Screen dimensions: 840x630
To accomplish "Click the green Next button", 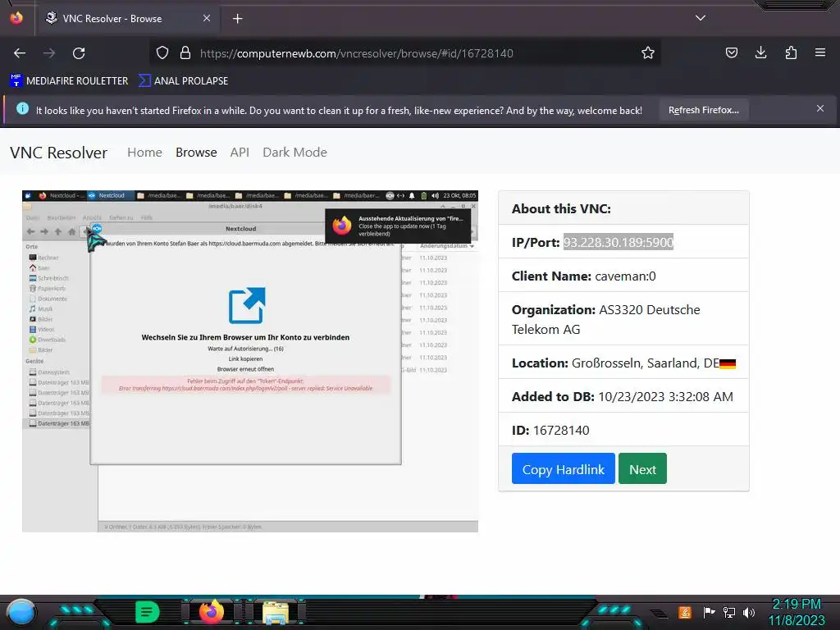I will (x=642, y=468).
